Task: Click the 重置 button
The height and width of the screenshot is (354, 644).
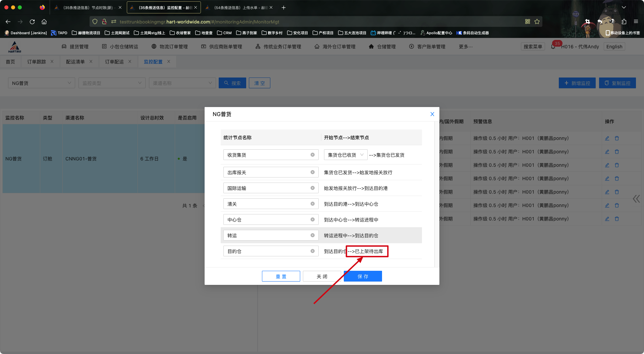Action: [x=281, y=276]
